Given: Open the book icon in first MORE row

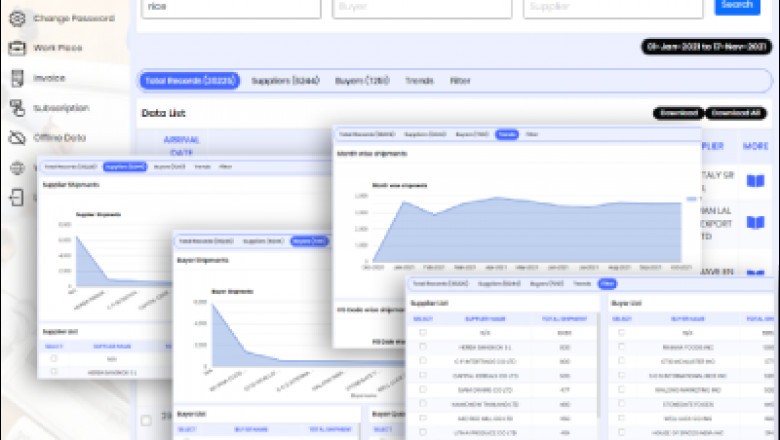Looking at the screenshot, I should tap(754, 180).
